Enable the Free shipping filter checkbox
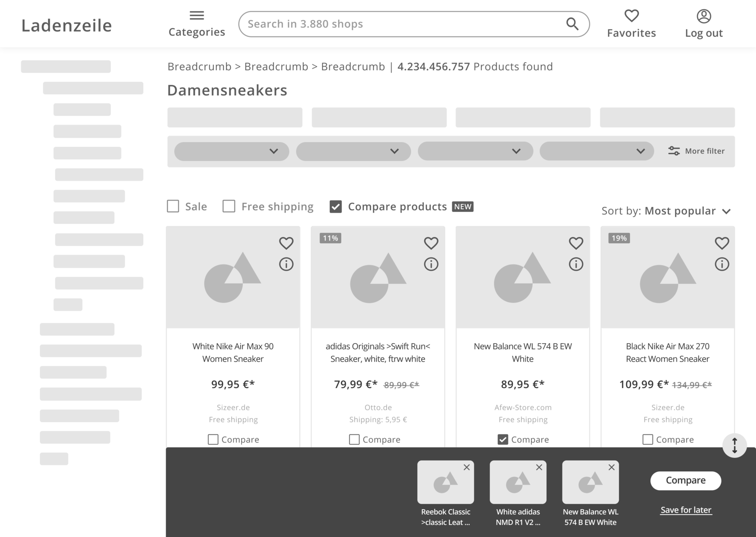 [229, 206]
